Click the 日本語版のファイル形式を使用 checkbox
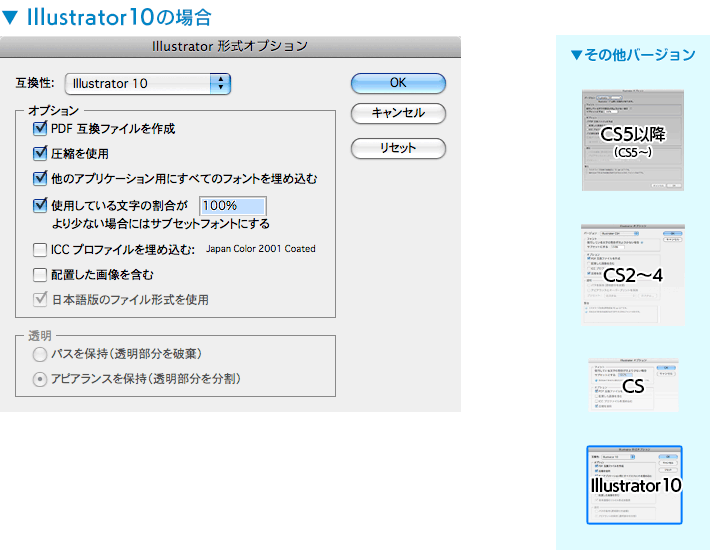The height and width of the screenshot is (550, 710). click(40, 299)
